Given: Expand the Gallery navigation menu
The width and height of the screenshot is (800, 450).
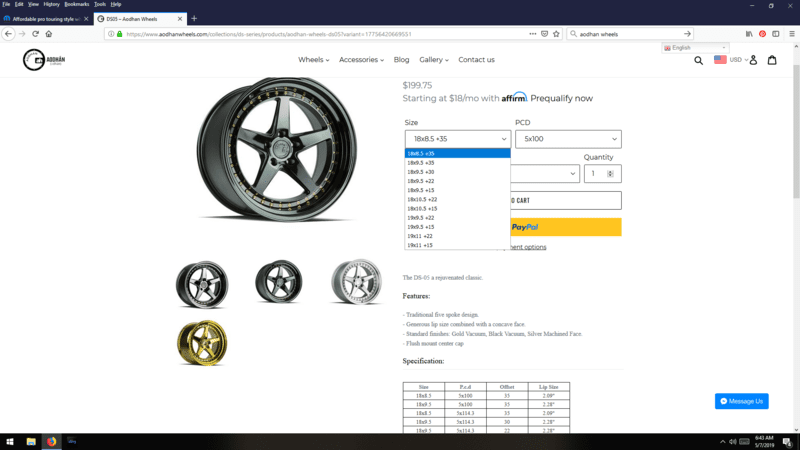Looking at the screenshot, I should pyautogui.click(x=434, y=60).
